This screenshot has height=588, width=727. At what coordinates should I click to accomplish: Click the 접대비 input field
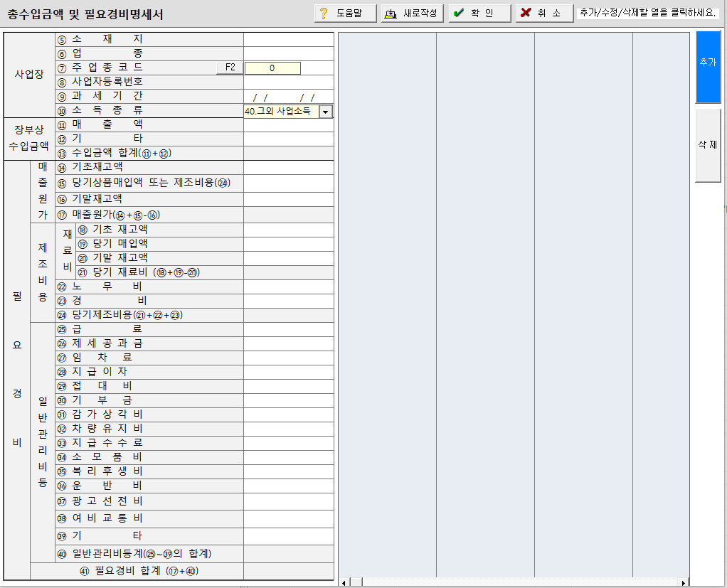coord(288,387)
